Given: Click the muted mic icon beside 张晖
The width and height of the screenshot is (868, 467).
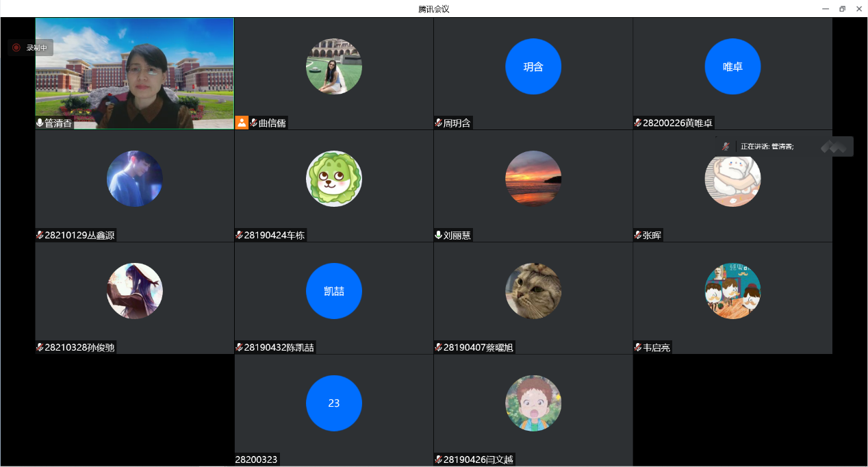Looking at the screenshot, I should 637,236.
